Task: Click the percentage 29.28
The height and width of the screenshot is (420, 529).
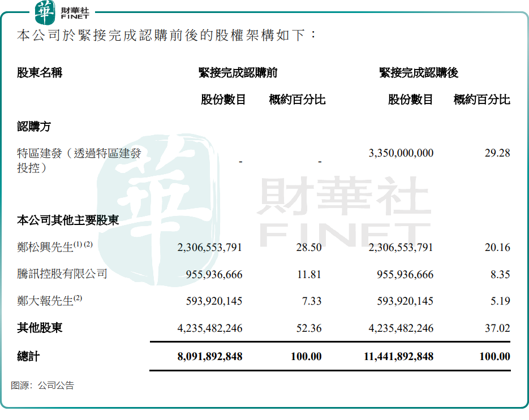Action: [x=497, y=153]
